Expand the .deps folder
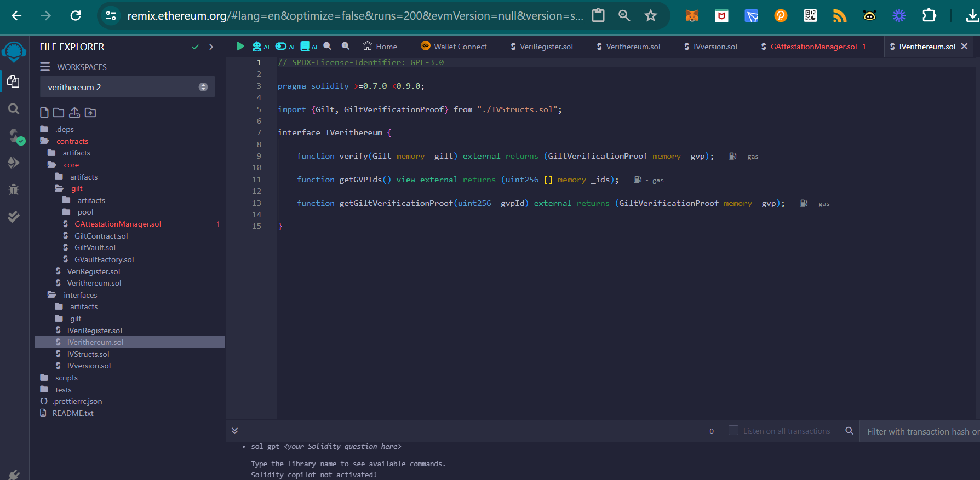The width and height of the screenshot is (980, 480). coord(64,129)
